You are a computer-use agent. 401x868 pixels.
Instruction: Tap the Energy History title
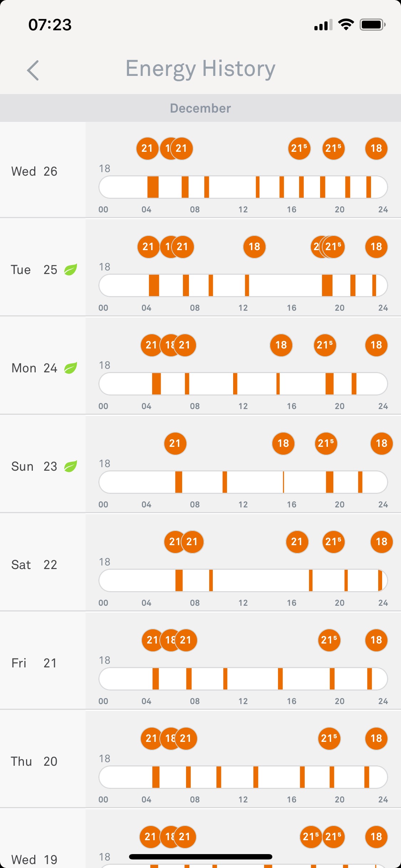tap(200, 68)
